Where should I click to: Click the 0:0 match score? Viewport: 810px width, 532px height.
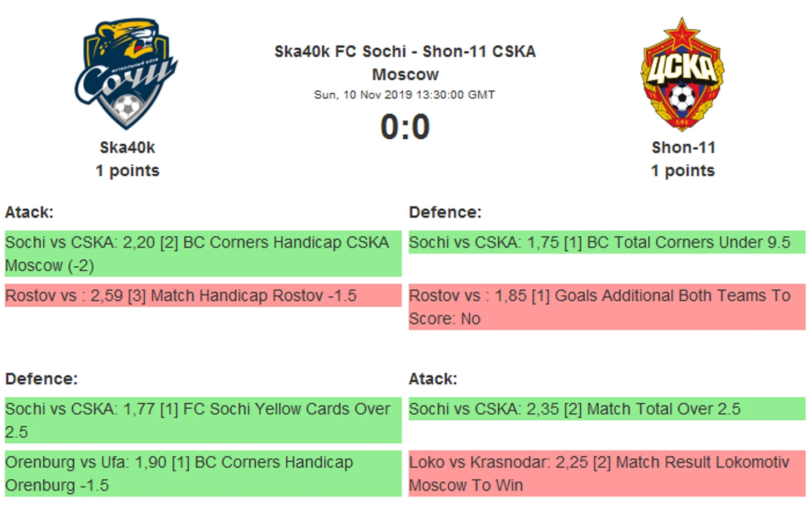coord(405,126)
